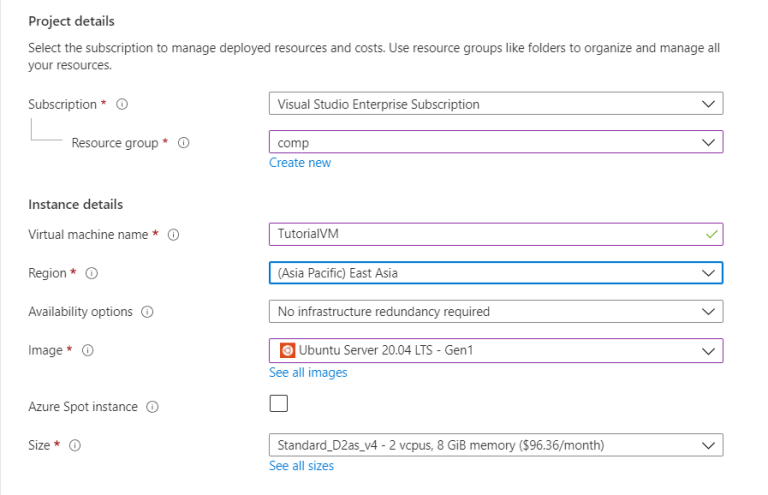The width and height of the screenshot is (768, 495).
Task: Click the info icon next to Size
Action: click(75, 445)
